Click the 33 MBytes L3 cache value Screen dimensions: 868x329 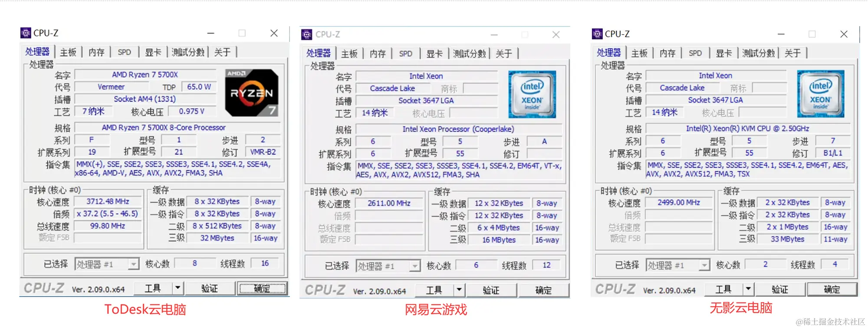(x=788, y=239)
